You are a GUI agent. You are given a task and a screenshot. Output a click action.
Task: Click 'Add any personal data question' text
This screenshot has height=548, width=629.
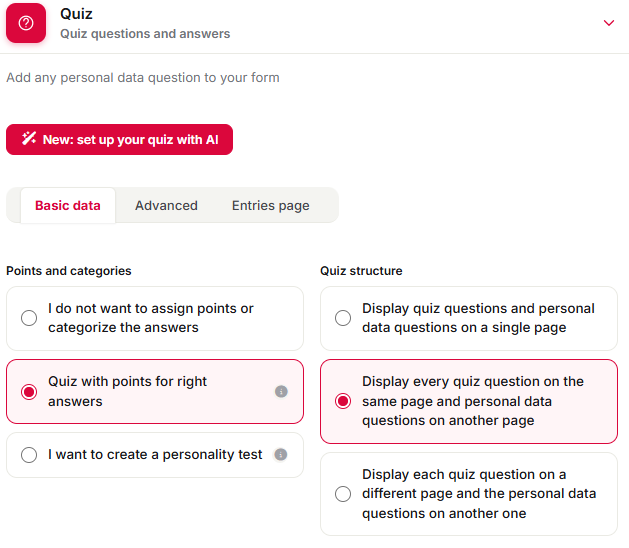143,77
